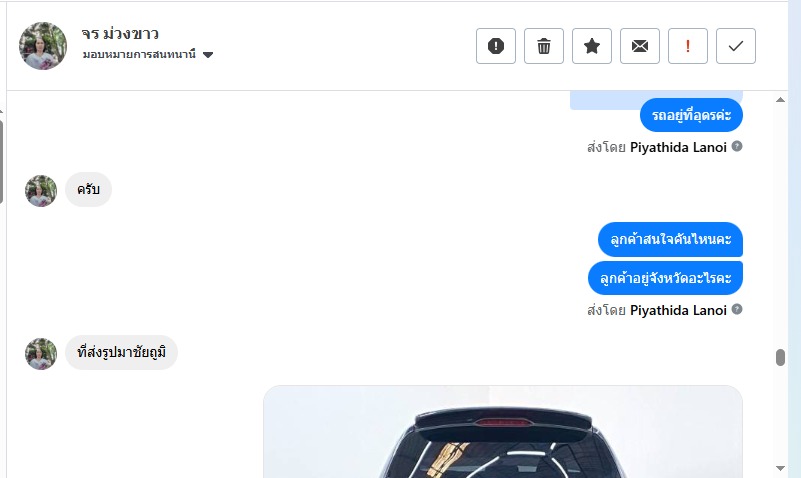The height and width of the screenshot is (478, 801).
Task: Click the scrollbar down arrow
Action: coord(780,468)
